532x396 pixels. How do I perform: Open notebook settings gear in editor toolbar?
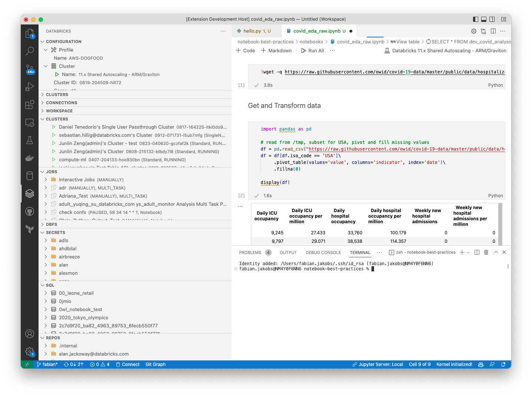(474, 31)
